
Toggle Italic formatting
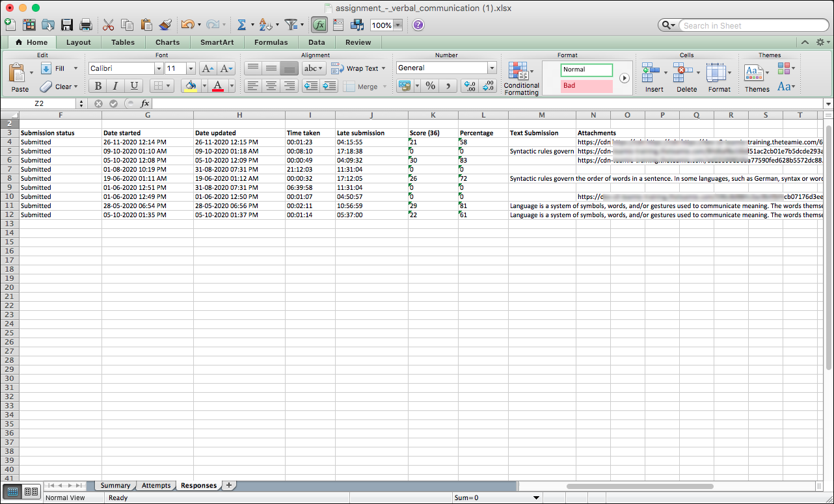pos(116,85)
